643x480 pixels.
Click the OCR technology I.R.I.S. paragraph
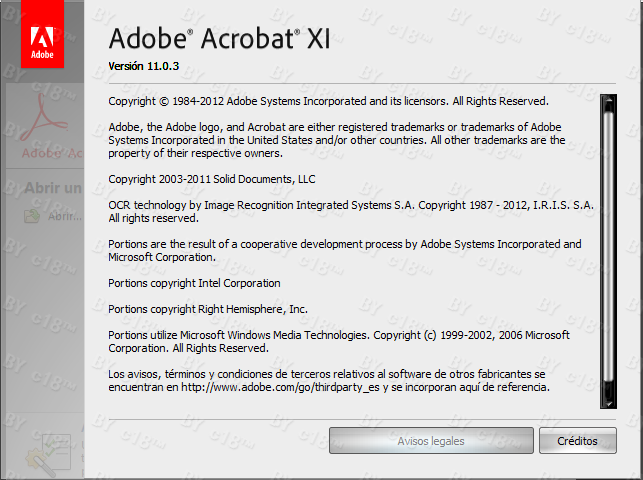(350, 211)
